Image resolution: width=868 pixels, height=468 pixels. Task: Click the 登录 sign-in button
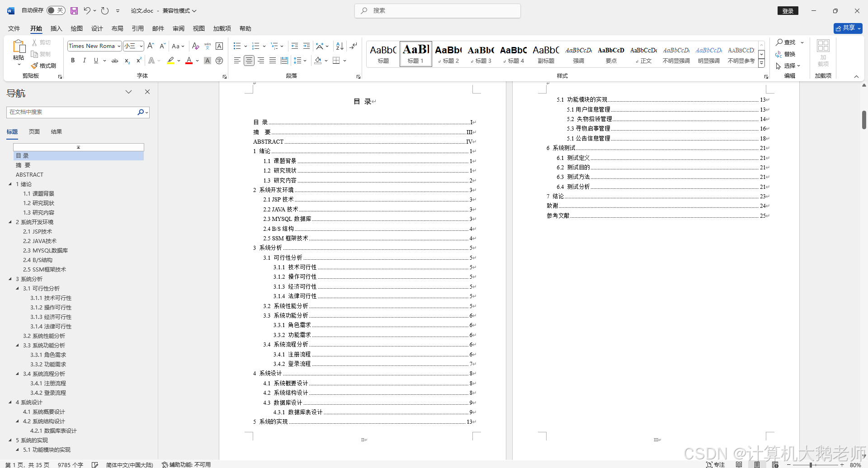[x=788, y=11]
